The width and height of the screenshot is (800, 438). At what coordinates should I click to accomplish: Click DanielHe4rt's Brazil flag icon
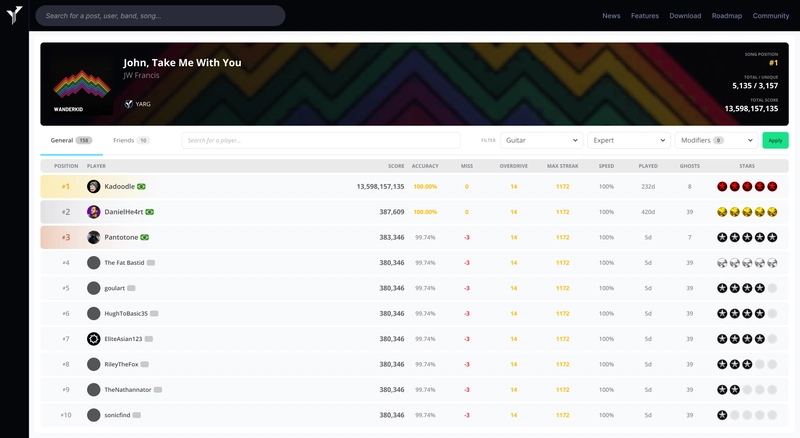(149, 212)
